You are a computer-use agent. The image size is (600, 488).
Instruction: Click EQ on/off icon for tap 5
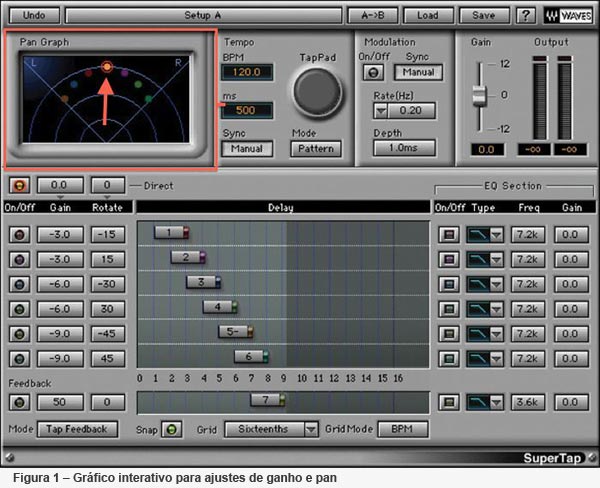click(x=449, y=334)
